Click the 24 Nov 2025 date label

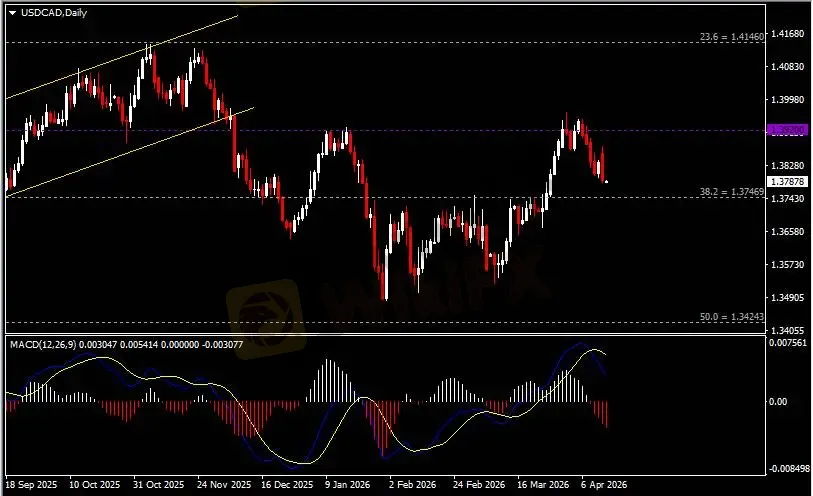point(224,485)
